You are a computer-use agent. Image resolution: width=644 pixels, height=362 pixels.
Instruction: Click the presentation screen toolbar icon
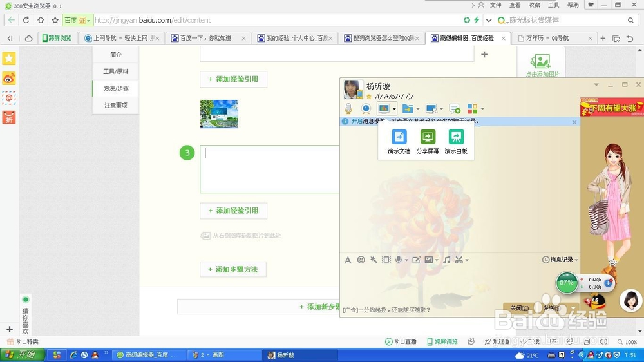(384, 108)
